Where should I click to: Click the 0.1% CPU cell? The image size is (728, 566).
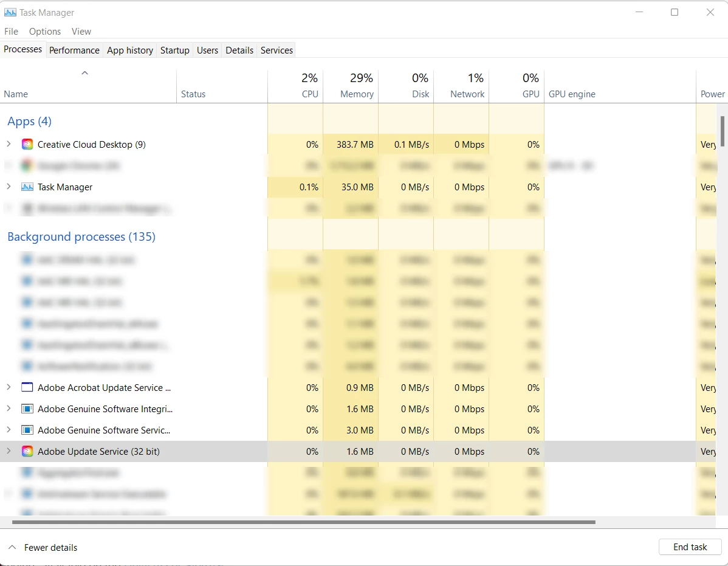[295, 187]
